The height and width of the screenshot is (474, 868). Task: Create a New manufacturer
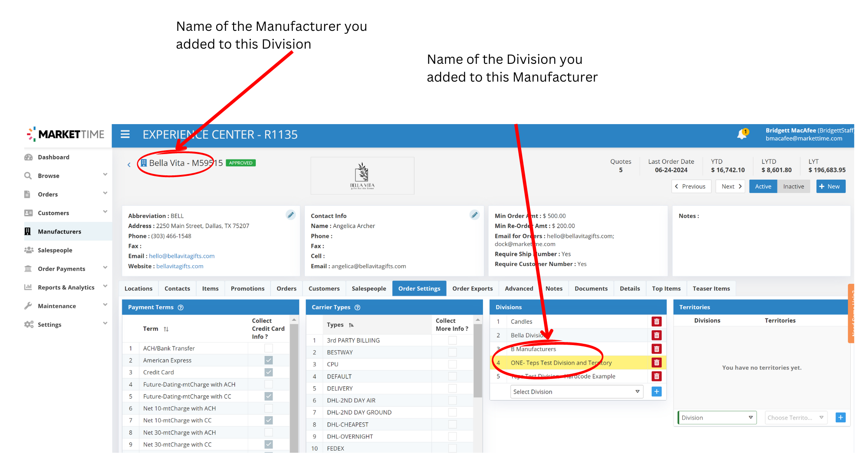pos(830,187)
